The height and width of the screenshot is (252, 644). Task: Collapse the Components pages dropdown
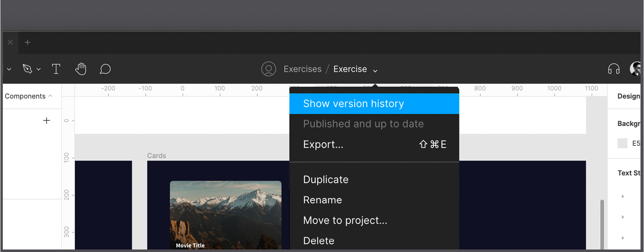pyautogui.click(x=50, y=96)
